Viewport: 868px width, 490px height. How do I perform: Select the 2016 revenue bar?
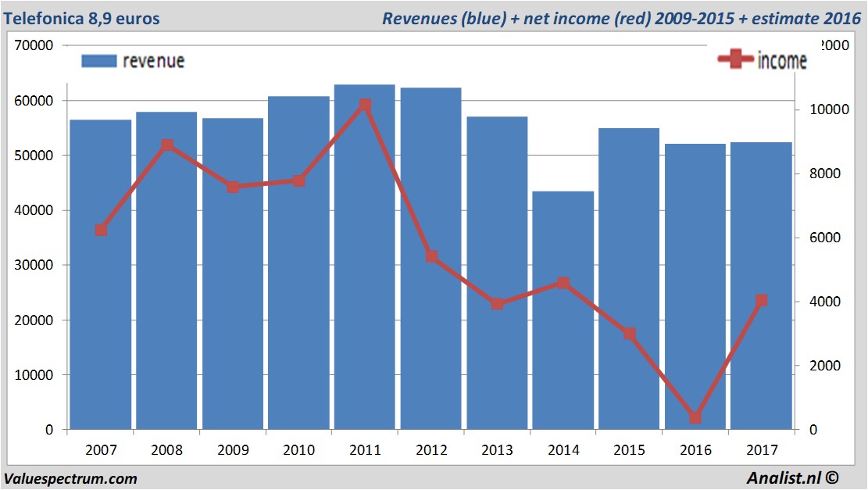(695, 286)
